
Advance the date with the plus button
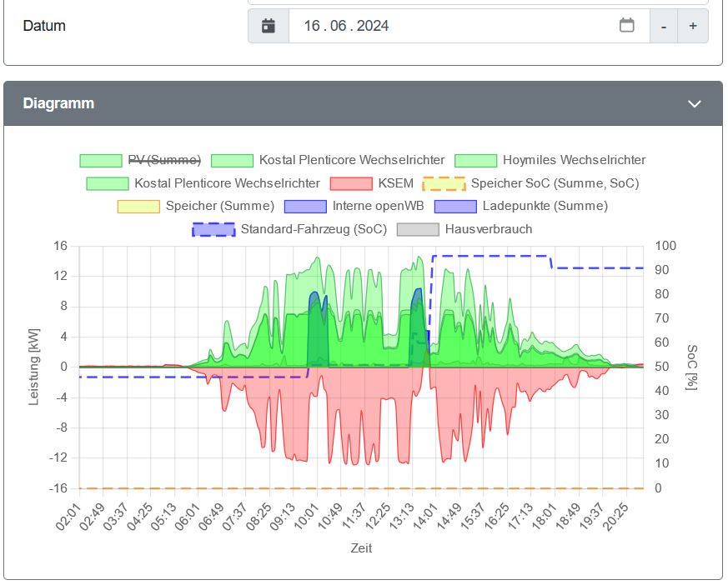(x=693, y=26)
